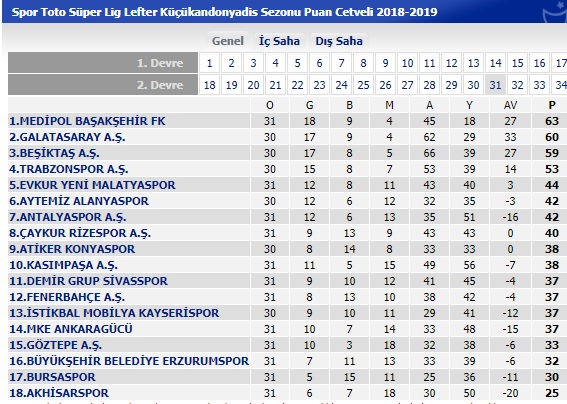
Task: Click Akhisarspor team name
Action: [59, 393]
